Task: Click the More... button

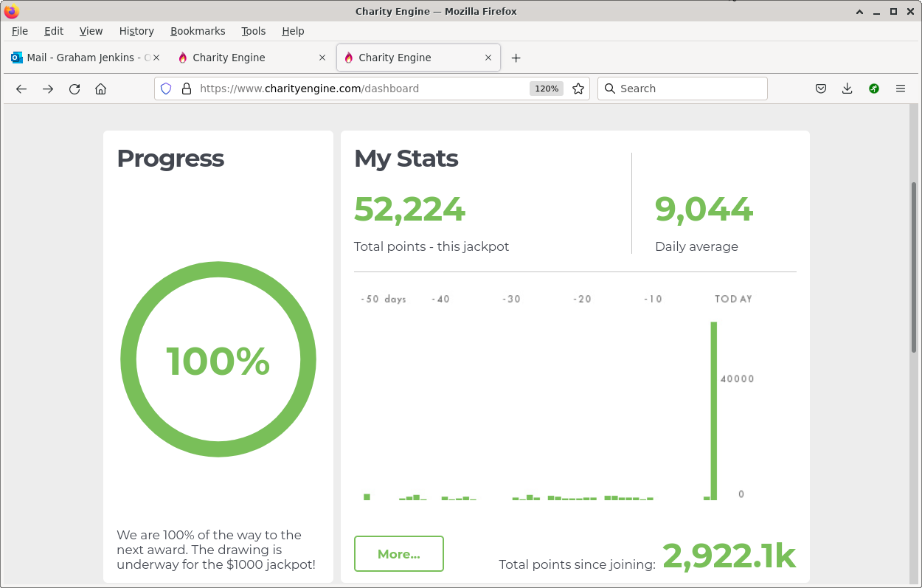Action: pyautogui.click(x=399, y=554)
